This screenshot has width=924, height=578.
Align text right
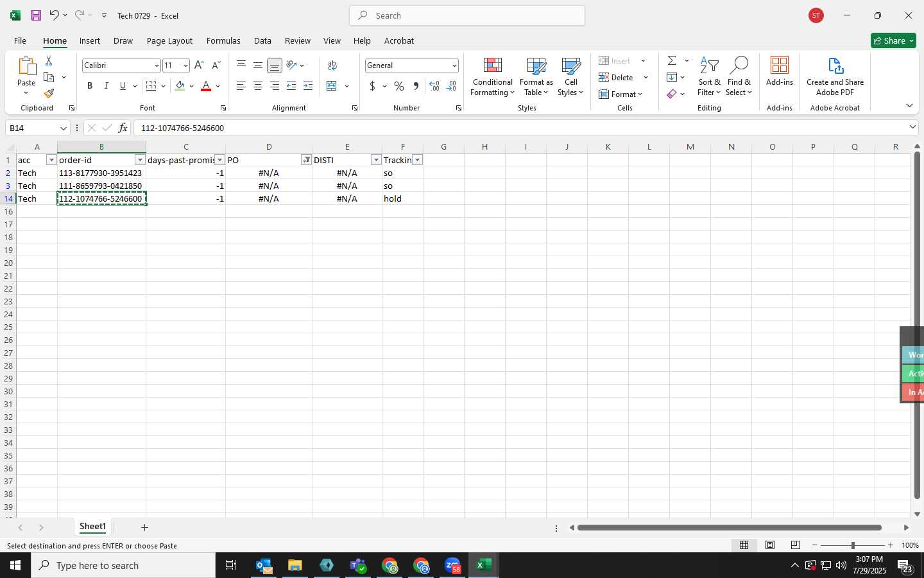275,86
